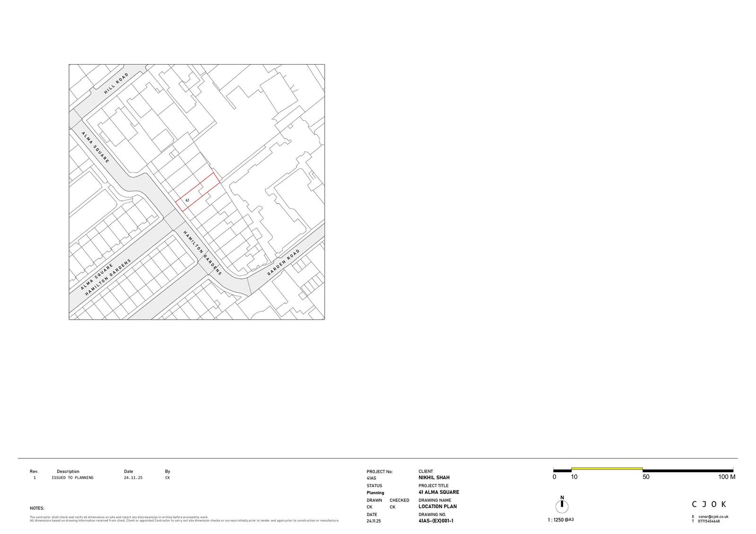Viewport: 756px width, 534px height.
Task: Click the Alma Square label near Hill Road
Action: [95, 147]
